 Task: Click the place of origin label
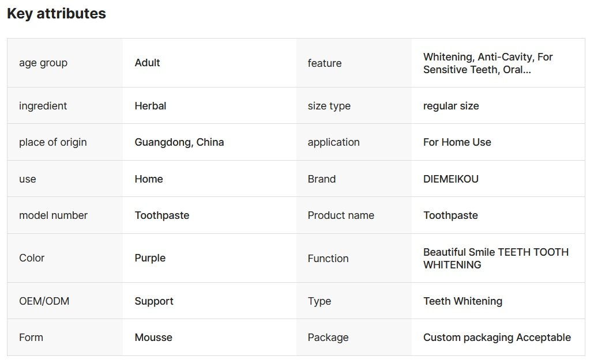click(53, 142)
